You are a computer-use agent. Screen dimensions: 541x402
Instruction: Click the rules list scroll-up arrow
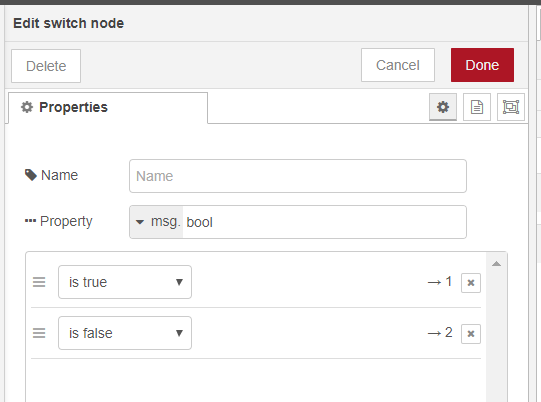point(496,264)
